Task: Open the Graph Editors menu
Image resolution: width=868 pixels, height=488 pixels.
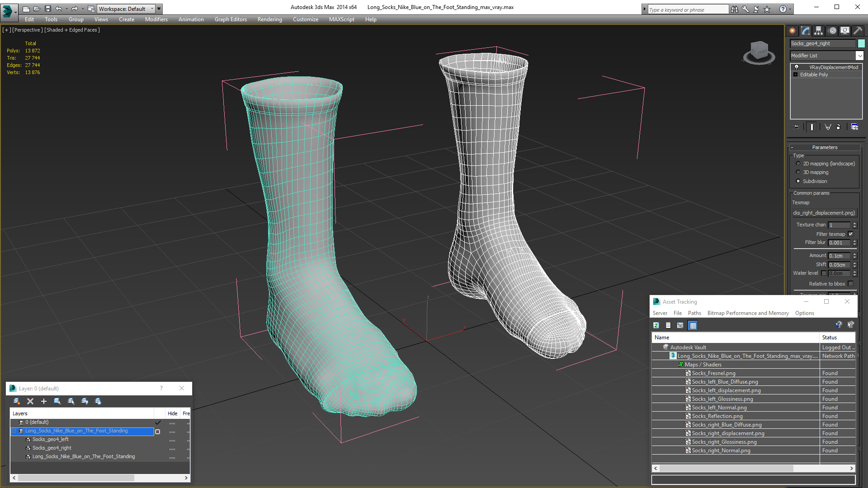Action: click(231, 19)
